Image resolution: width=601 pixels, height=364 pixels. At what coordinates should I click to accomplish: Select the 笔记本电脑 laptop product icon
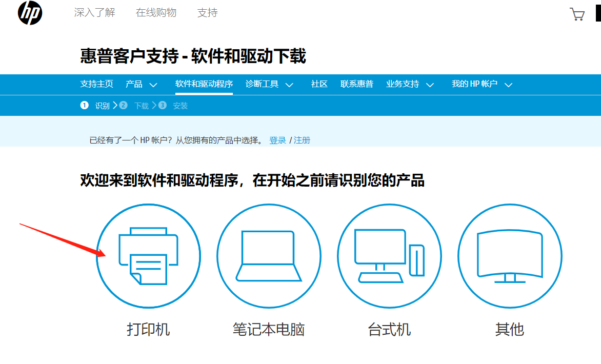(268, 255)
